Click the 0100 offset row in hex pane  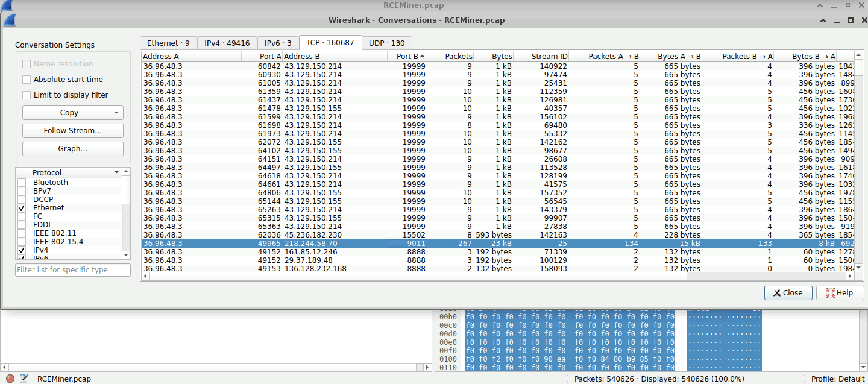(x=448, y=359)
